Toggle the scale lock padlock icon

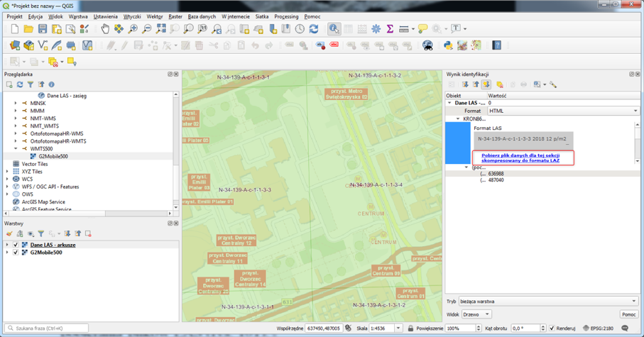410,328
